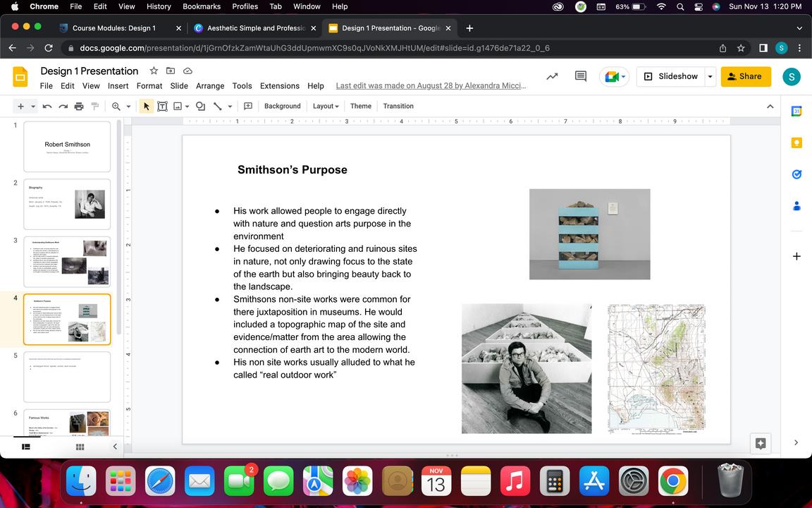The height and width of the screenshot is (508, 812).
Task: Open Google Keep in side panel
Action: (796, 143)
